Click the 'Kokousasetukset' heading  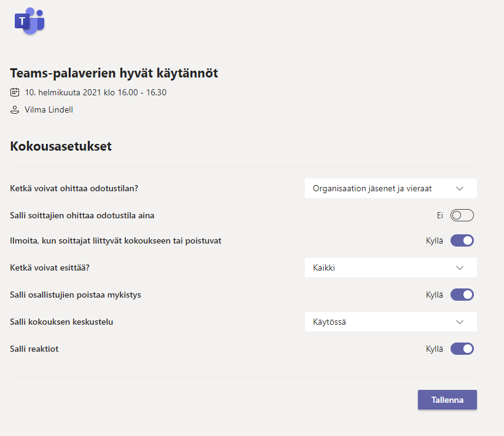coord(61,146)
